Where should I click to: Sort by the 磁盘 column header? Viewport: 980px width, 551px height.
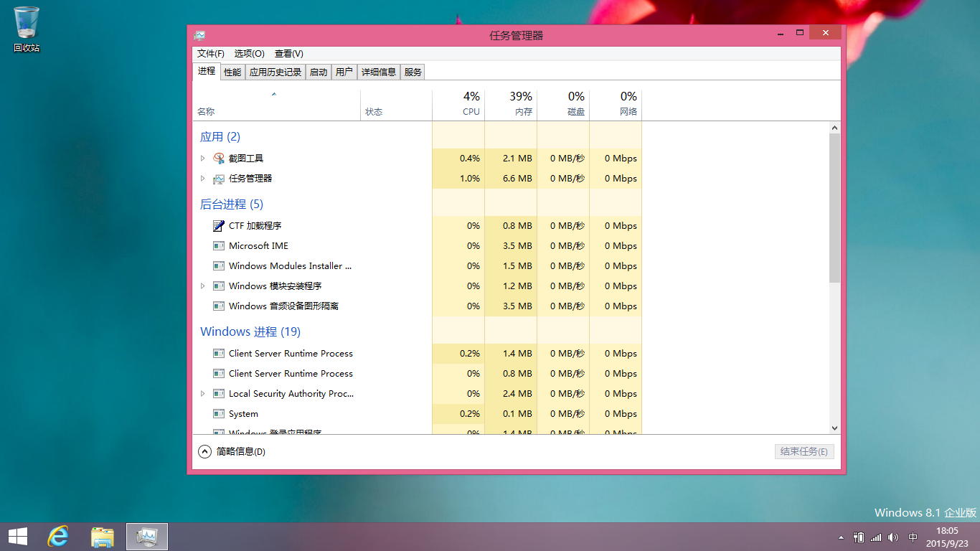(563, 105)
